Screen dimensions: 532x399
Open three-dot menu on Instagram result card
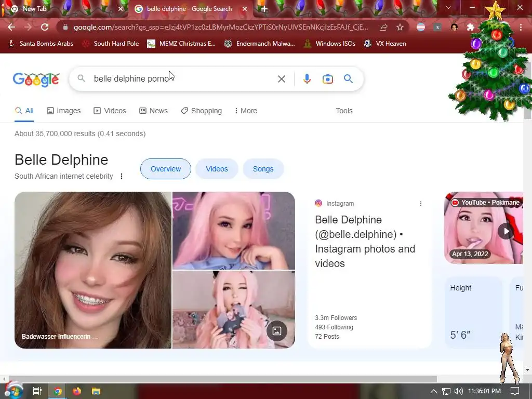(421, 204)
